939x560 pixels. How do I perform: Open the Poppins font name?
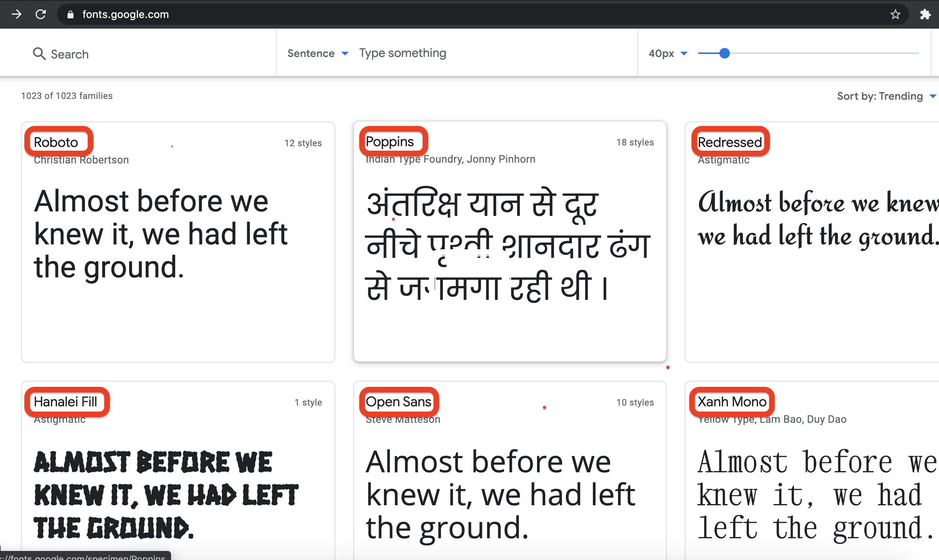click(390, 142)
